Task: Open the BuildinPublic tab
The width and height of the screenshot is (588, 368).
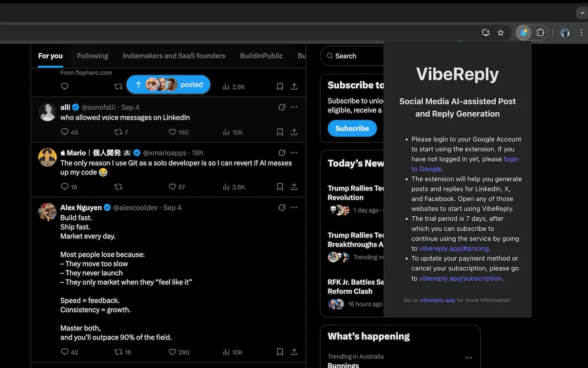Action: tap(261, 56)
